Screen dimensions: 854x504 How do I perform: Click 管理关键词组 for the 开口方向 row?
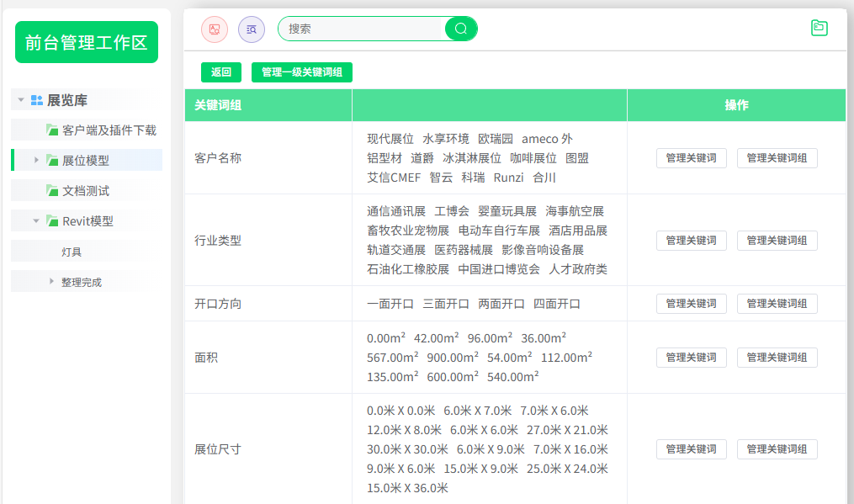click(x=777, y=305)
